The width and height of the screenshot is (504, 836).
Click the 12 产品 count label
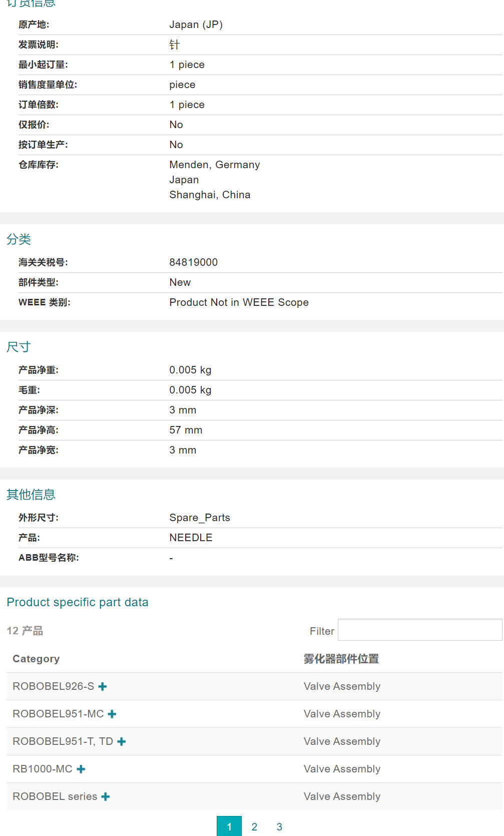click(x=25, y=631)
